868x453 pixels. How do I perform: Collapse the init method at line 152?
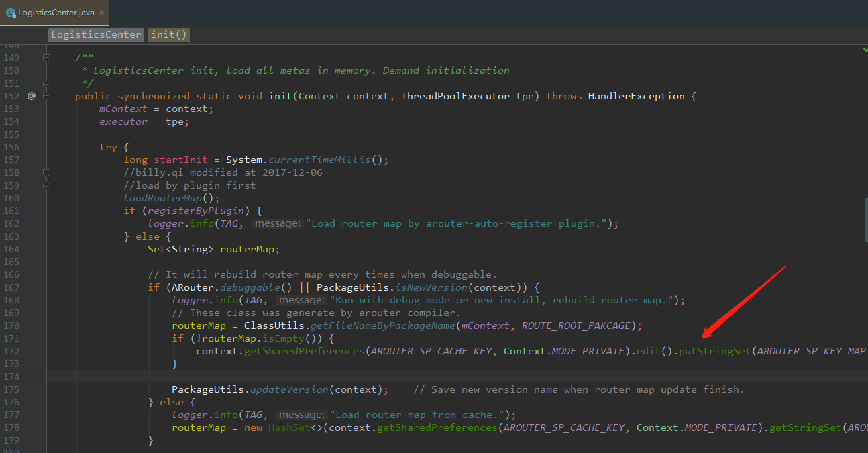tap(46, 96)
